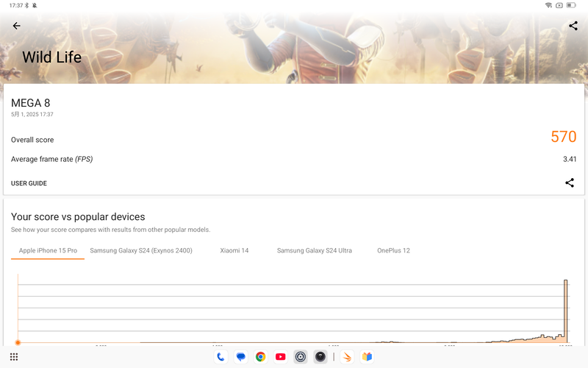Screen dimensions: 588x368
Task: Tap the Wild Life title
Action: tap(51, 57)
